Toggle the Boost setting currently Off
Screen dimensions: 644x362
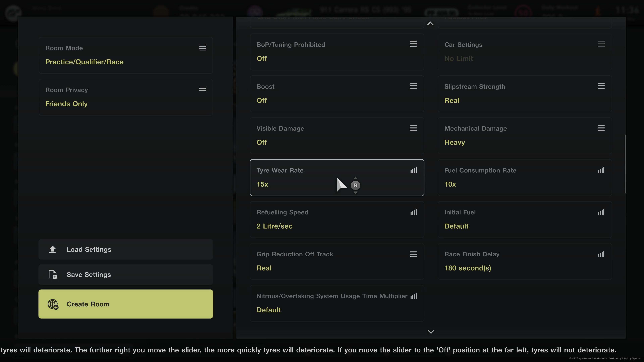337,94
